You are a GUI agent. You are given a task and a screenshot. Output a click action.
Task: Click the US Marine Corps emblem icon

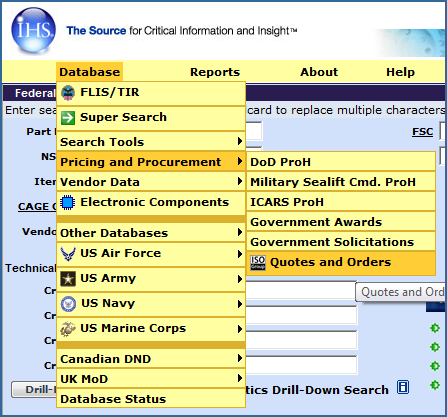click(68, 329)
